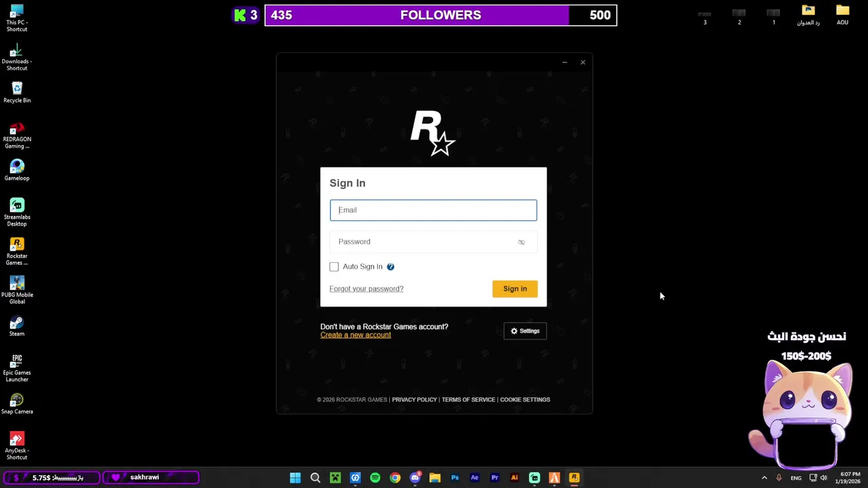Viewport: 868px width, 488px height.
Task: Select REDRAGON Gaming desktop icon
Action: pyautogui.click(x=17, y=136)
